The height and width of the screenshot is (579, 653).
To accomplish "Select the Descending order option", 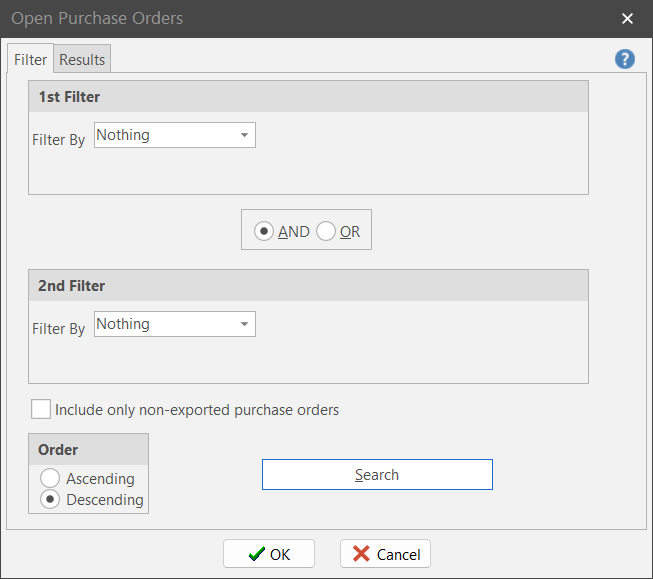I will click(x=50, y=499).
